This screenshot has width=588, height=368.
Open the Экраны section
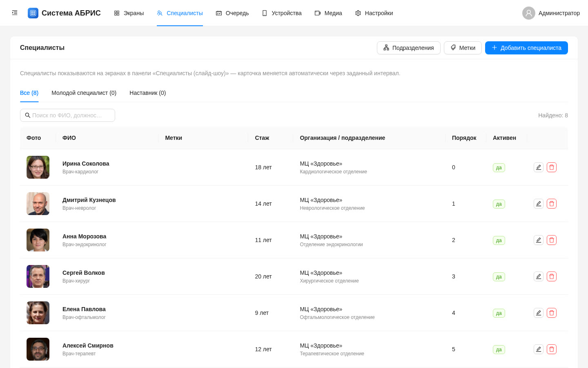click(129, 13)
